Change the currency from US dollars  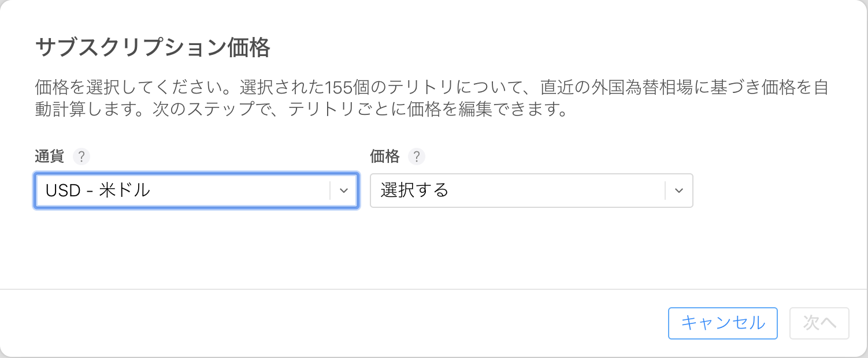196,191
